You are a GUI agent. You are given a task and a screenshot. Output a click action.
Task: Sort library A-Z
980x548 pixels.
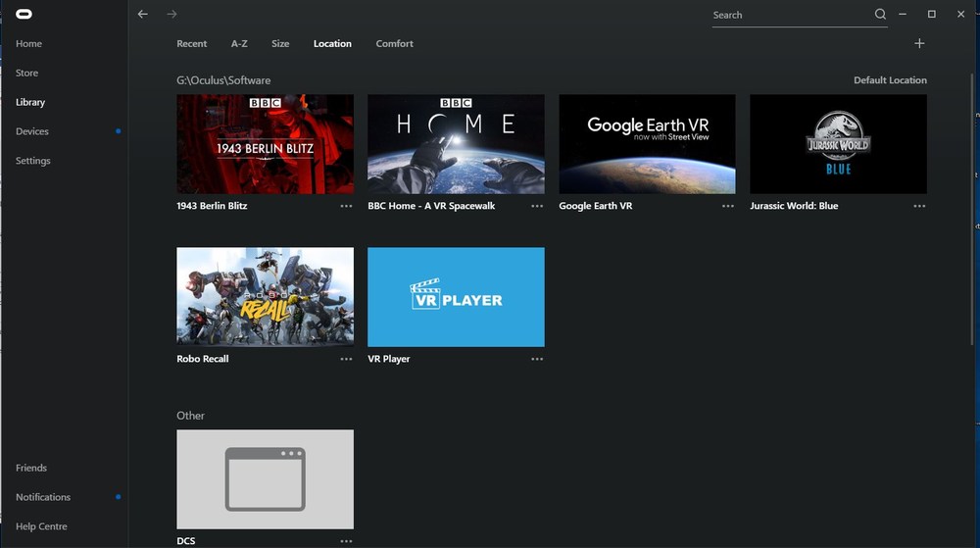pyautogui.click(x=239, y=44)
